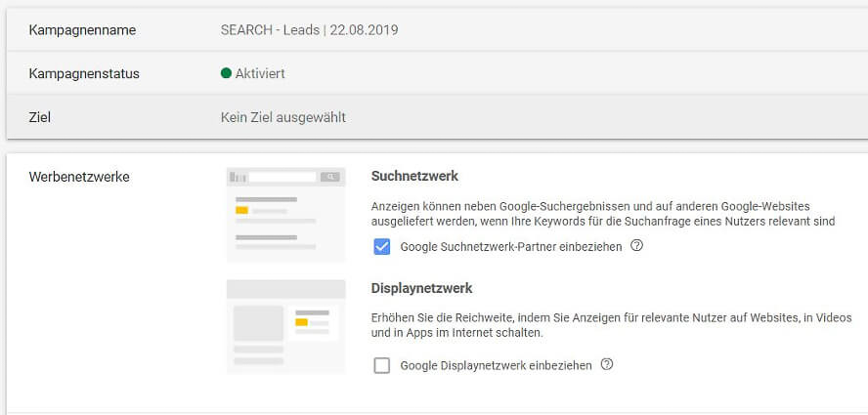Click the help icon beside Suchnetzwerk-Partner option

point(636,245)
